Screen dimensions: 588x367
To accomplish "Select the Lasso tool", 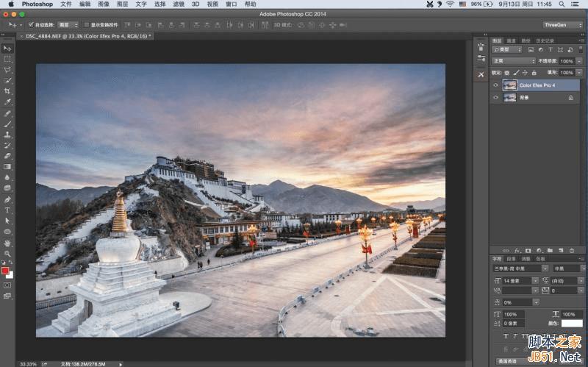I will coord(7,70).
